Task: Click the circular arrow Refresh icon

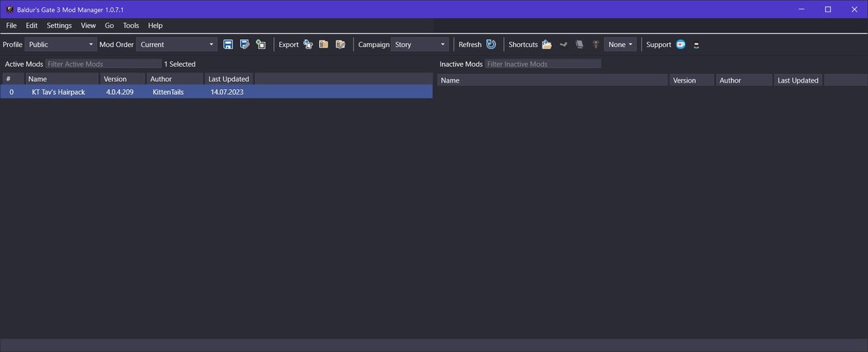Action: 490,44
